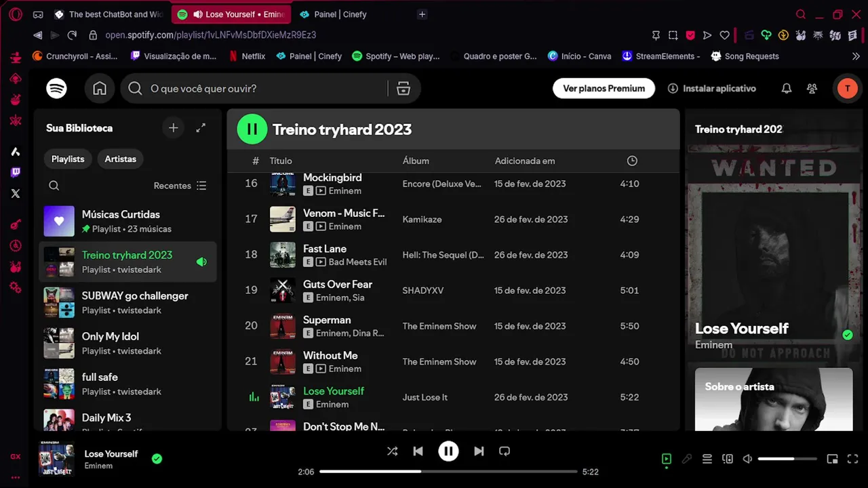Open lyrics microphone icon
Image resolution: width=868 pixels, height=488 pixels.
[687, 459]
